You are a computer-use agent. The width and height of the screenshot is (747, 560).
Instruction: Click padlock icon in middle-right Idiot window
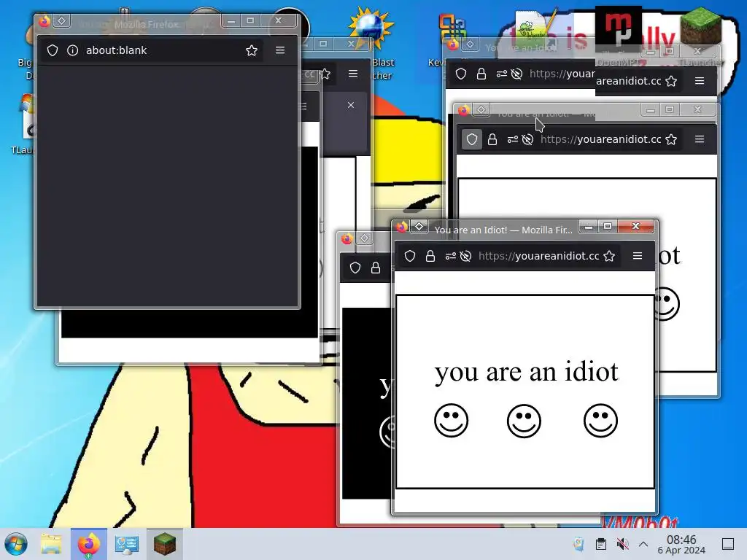click(492, 139)
